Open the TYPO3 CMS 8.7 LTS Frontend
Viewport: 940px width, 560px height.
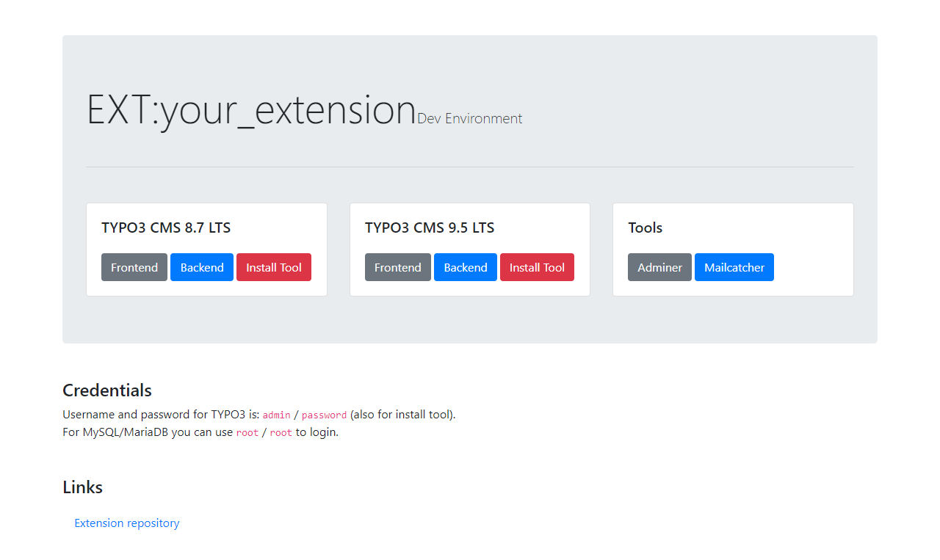[134, 267]
